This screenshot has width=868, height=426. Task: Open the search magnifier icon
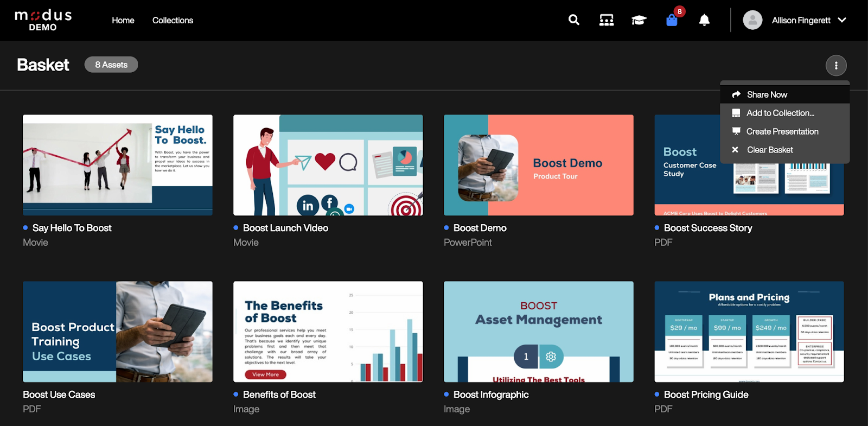tap(573, 20)
